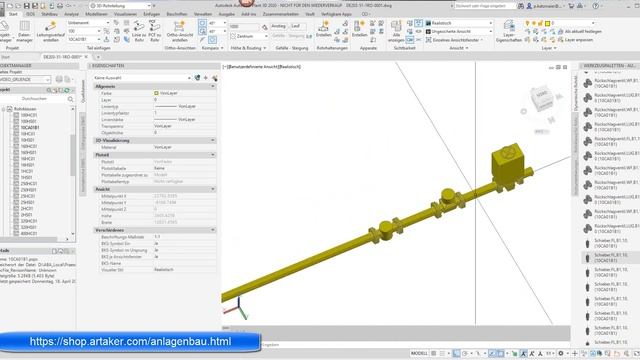Open the ISOS ribbon tab

click(30, 14)
